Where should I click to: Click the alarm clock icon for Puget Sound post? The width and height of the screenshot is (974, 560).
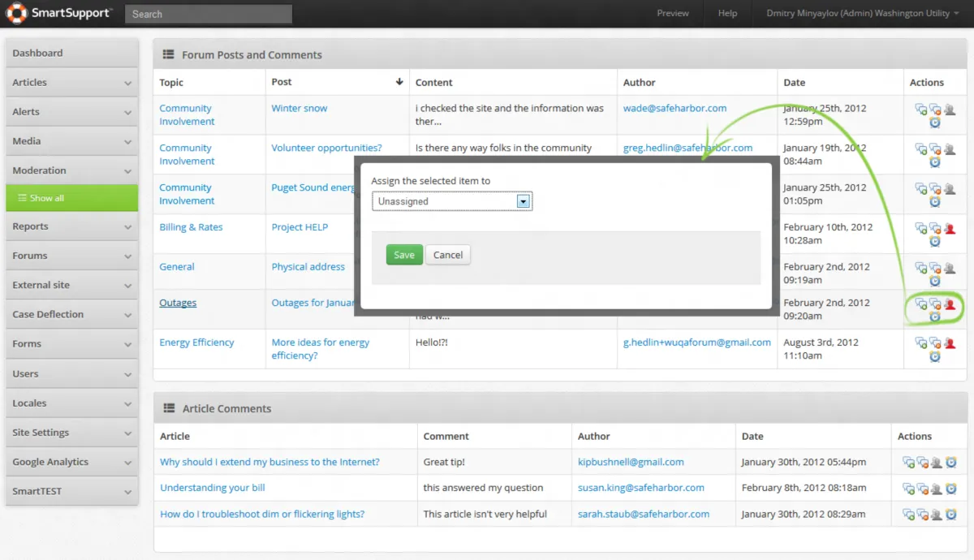coord(935,202)
